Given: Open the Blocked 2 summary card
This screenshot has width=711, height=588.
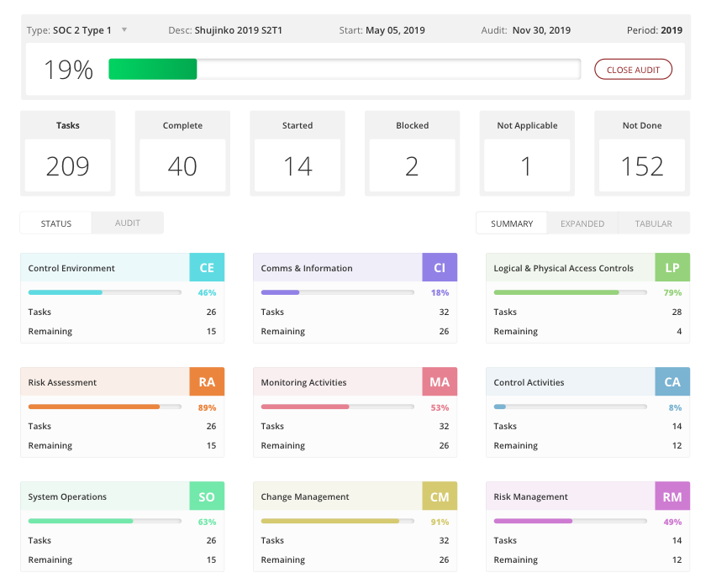Looking at the screenshot, I should pyautogui.click(x=412, y=153).
